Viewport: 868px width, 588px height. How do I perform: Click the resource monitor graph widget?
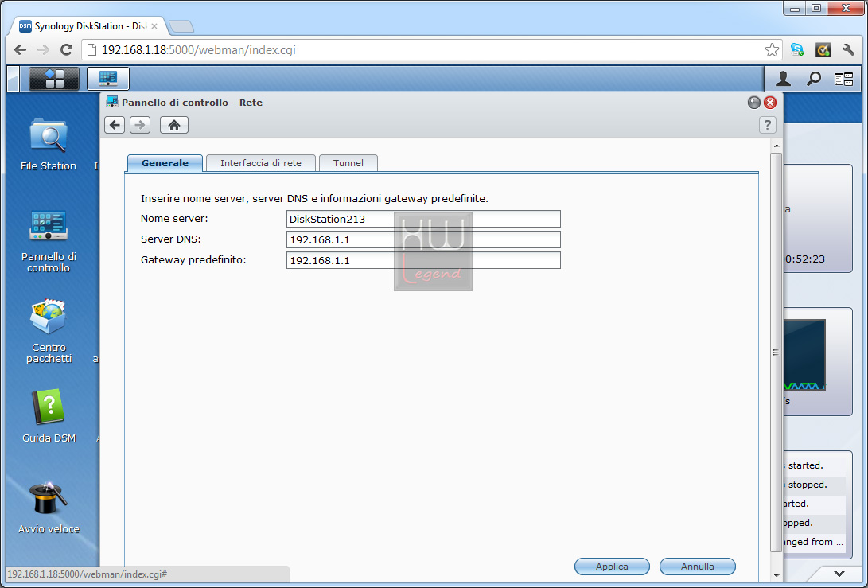[x=805, y=356]
